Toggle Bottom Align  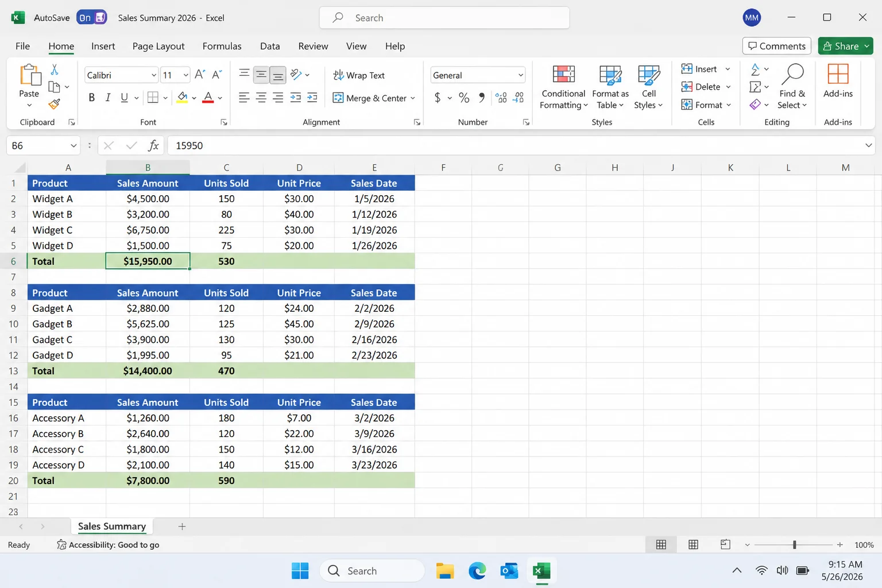click(x=278, y=75)
